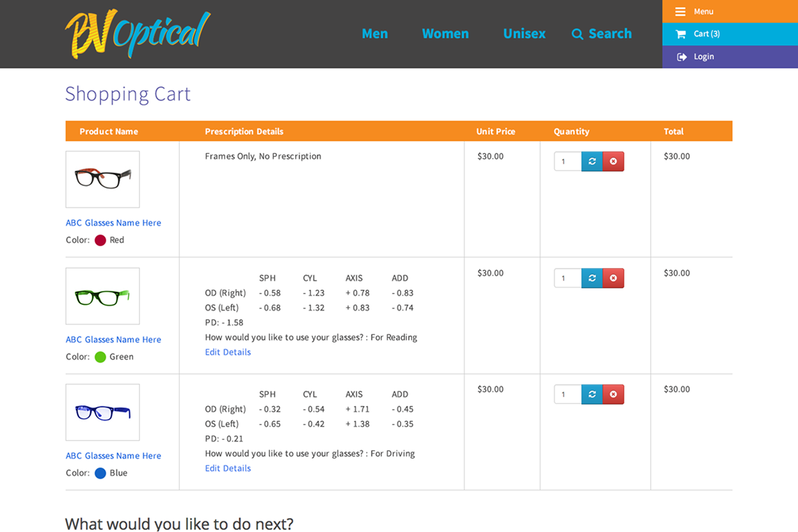Open the Search option in navigation

[x=602, y=34]
